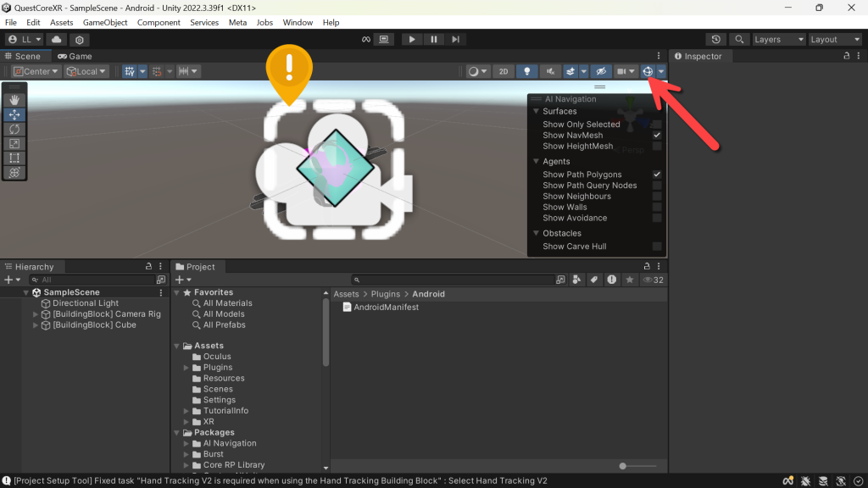The width and height of the screenshot is (868, 488).
Task: Expand [BuildingBlock] Camera Rig in Hierarchy
Action: click(36, 314)
